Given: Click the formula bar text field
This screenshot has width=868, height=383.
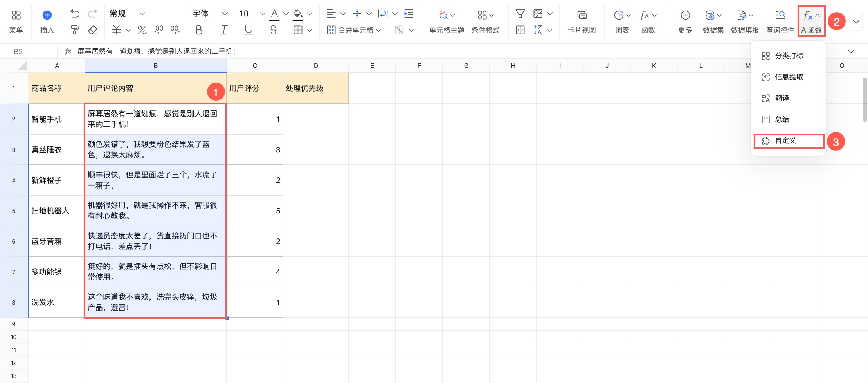Looking at the screenshot, I should (x=458, y=51).
